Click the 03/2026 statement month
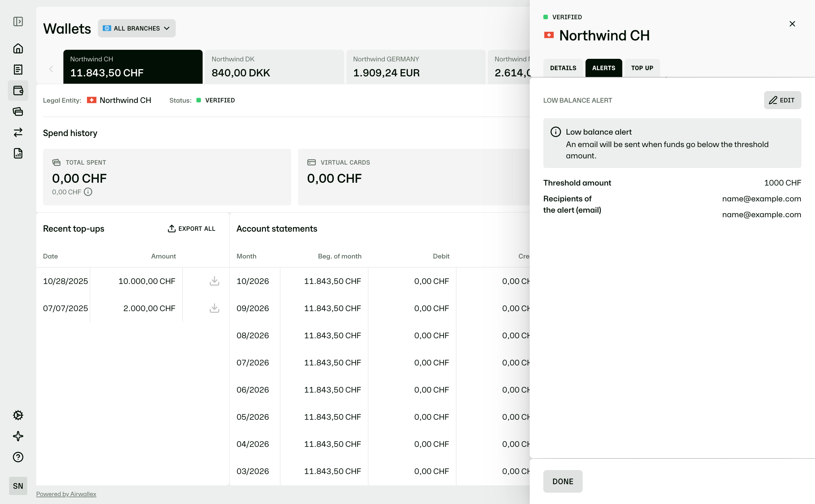 [253, 471]
